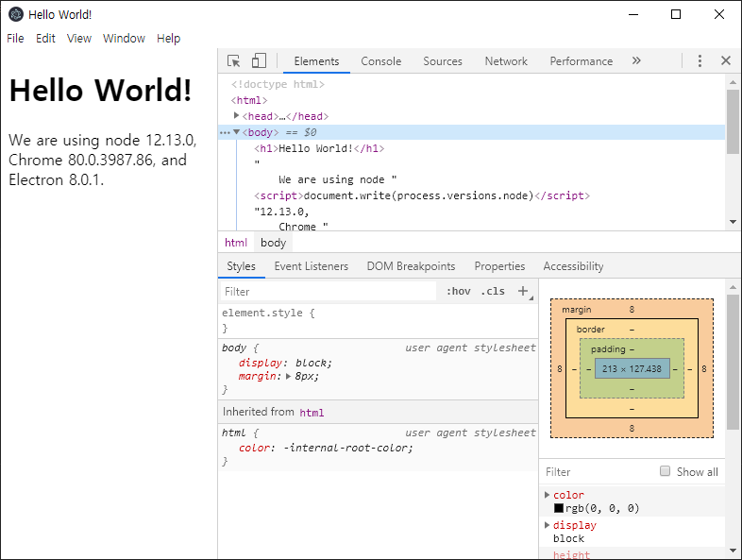Screen dimensions: 742x560
Task: Focus the Styles Filter input field
Action: coord(328,291)
